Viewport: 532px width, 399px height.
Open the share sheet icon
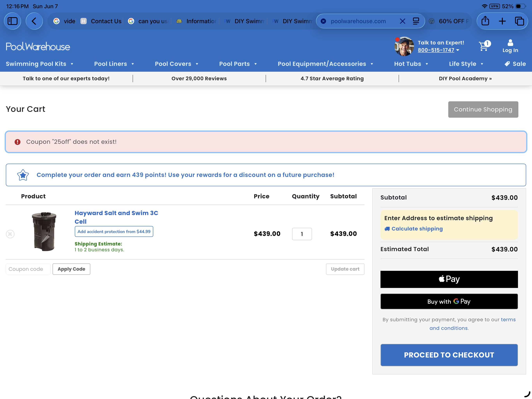pyautogui.click(x=485, y=21)
